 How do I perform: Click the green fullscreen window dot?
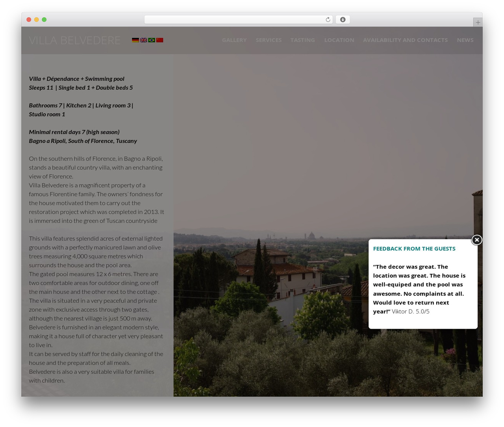pyautogui.click(x=44, y=20)
